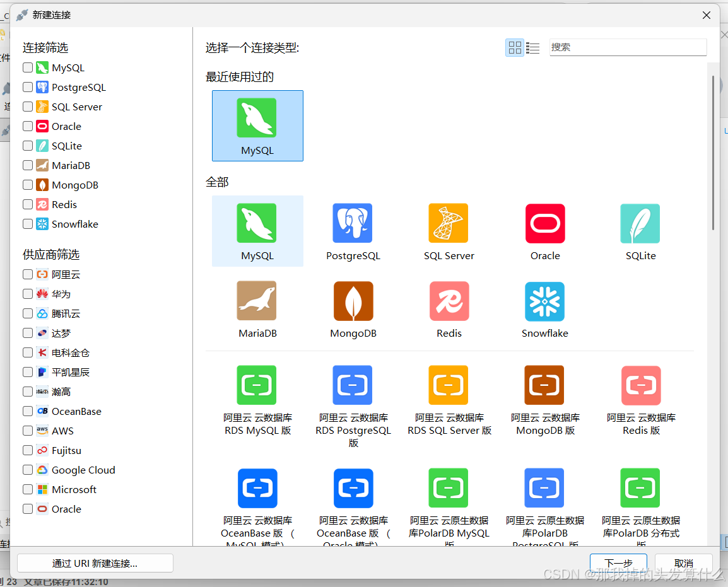Check the MySQL connection filter

28,67
